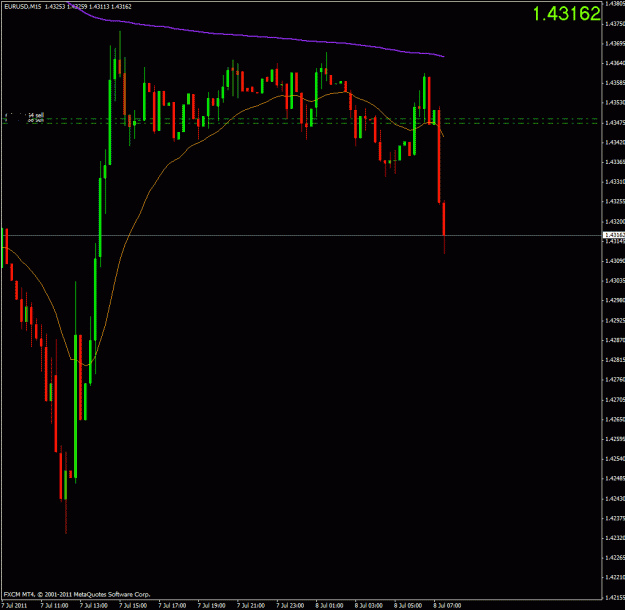
Task: Click the 1.42375 price axis label
Action: pyautogui.click(x=615, y=518)
